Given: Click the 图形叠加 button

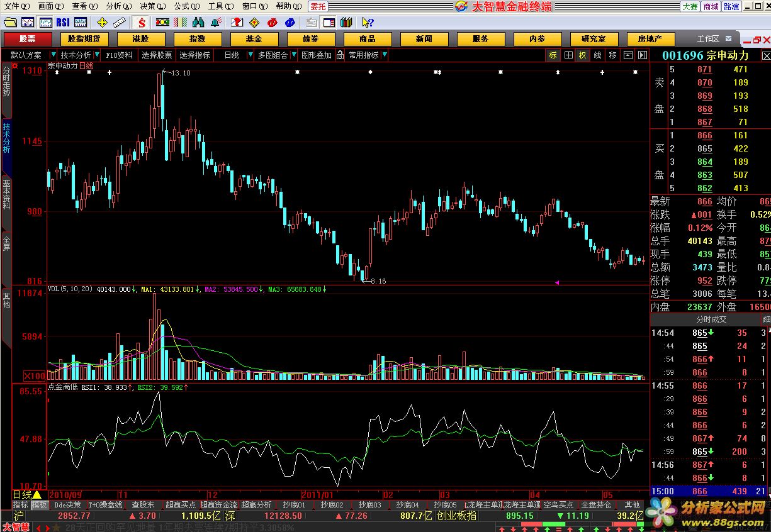Looking at the screenshot, I should [317, 55].
